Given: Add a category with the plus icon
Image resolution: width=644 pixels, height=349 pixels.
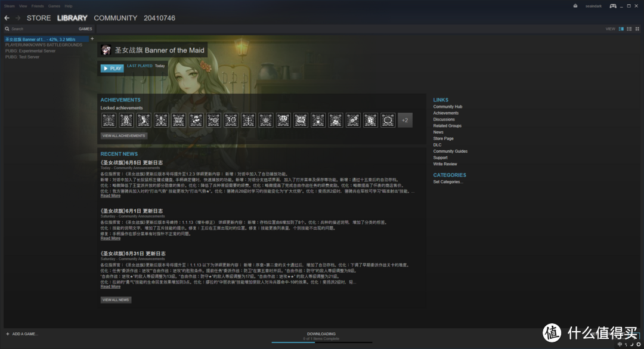Looking at the screenshot, I should pos(92,39).
